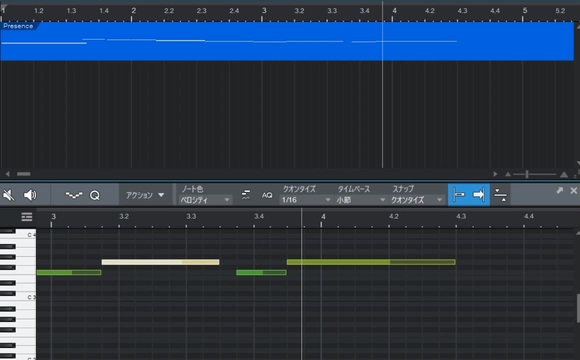Select the green note at bar 3 start
580x360 pixels.
(x=69, y=272)
